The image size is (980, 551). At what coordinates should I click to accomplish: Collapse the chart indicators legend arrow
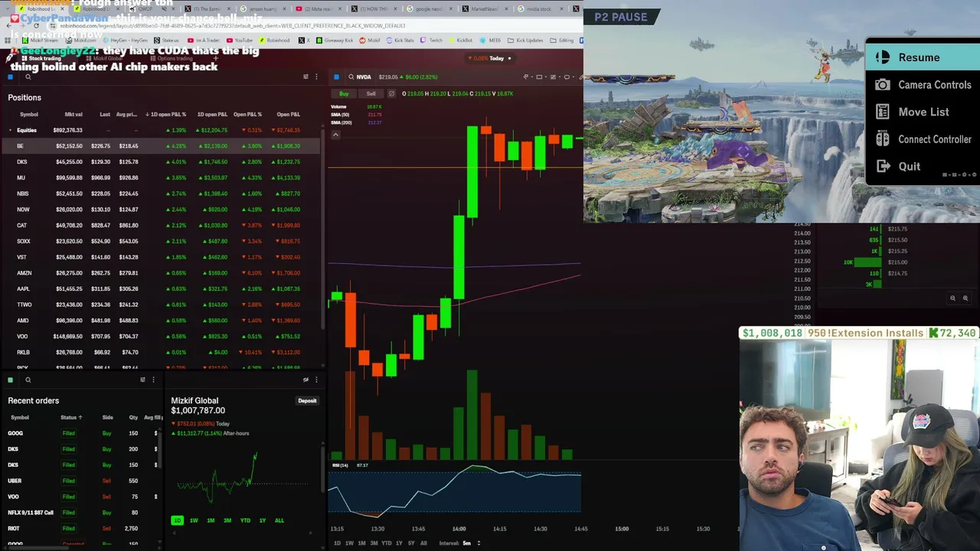click(335, 135)
